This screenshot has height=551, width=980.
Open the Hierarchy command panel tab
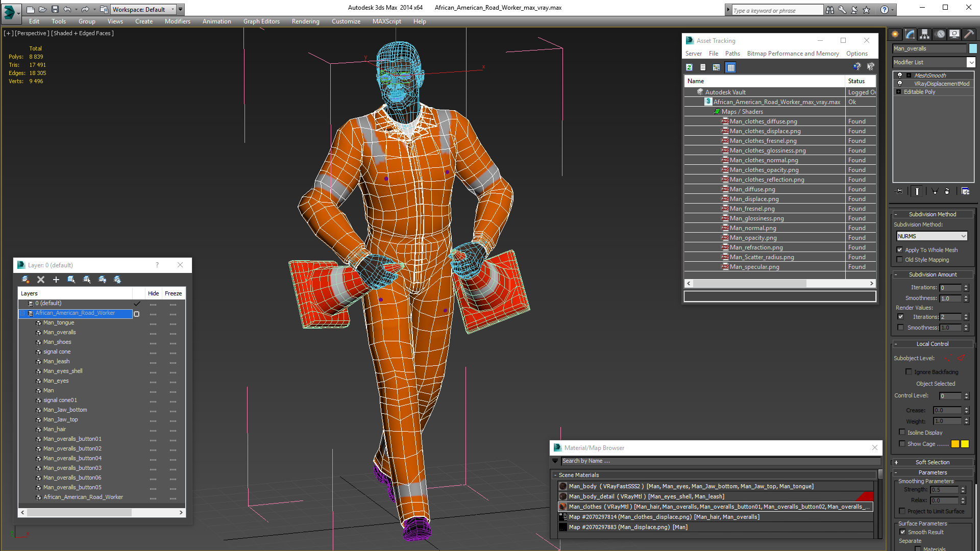pos(925,34)
